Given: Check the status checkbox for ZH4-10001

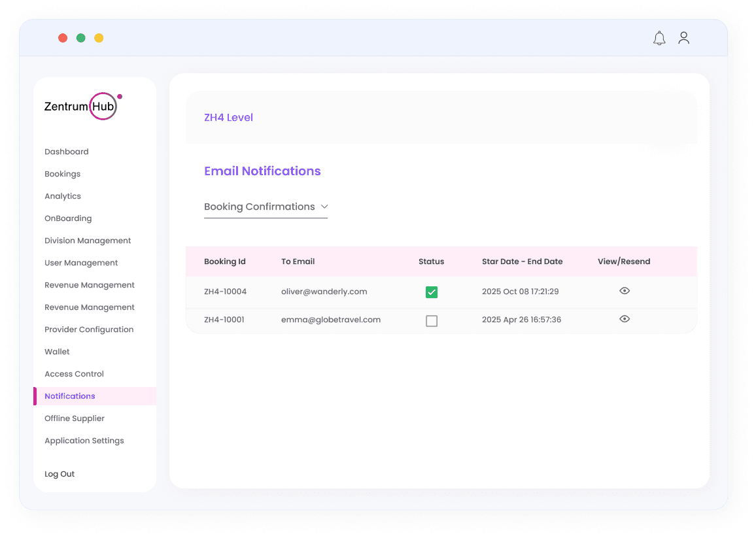Looking at the screenshot, I should point(431,320).
